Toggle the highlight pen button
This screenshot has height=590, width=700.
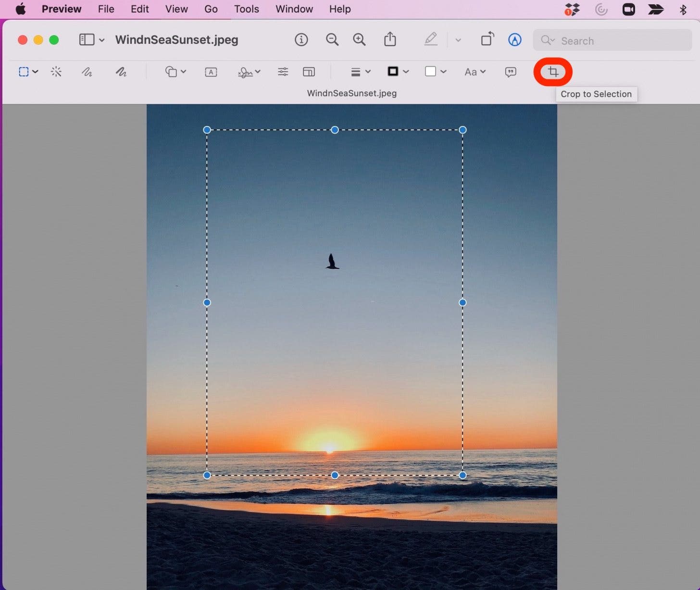[x=431, y=39]
